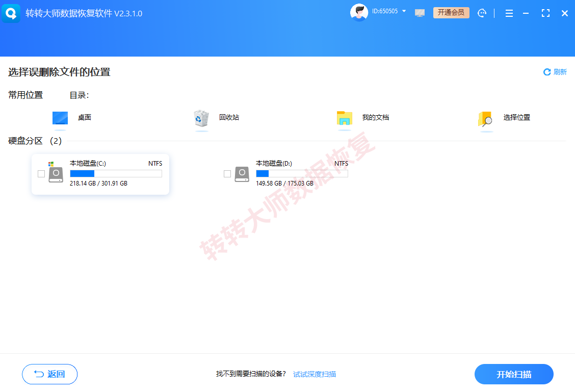Toggle fullscreen window mode icon
The height and width of the screenshot is (392, 575).
(545, 13)
